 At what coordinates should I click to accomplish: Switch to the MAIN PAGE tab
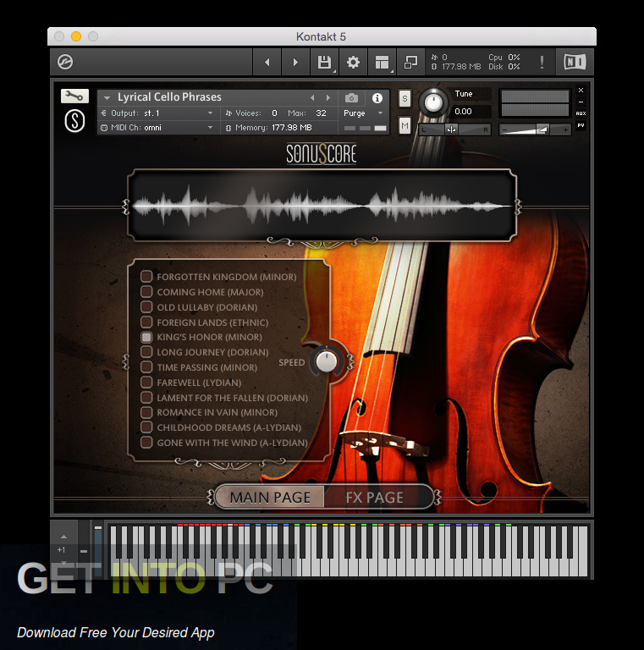[x=270, y=497]
